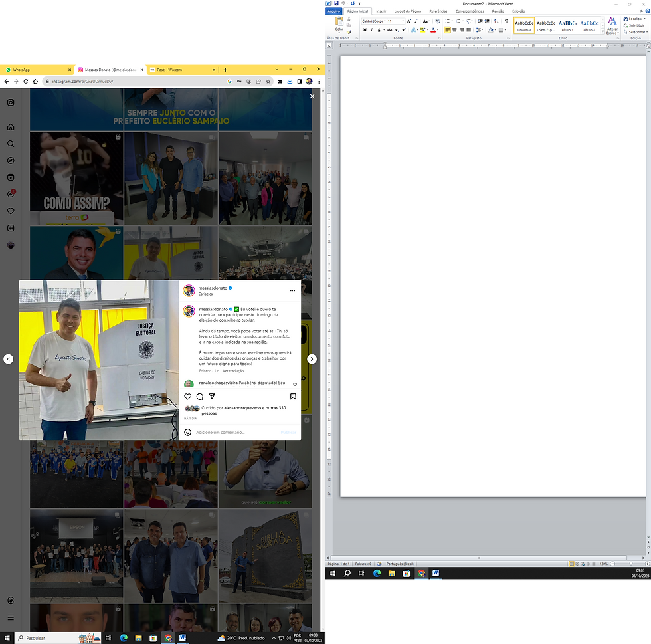651x644 pixels.
Task: Go to next post with right arrow
Action: (312, 359)
